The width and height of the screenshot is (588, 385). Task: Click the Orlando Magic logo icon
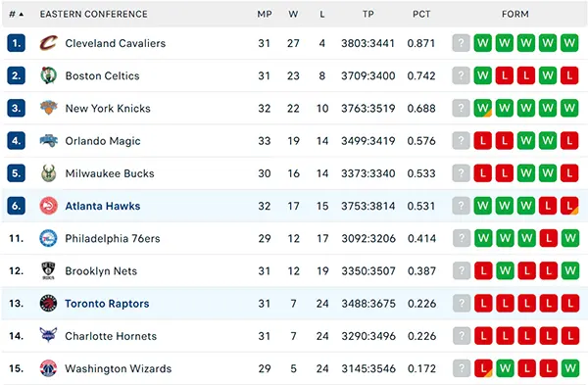(x=48, y=141)
